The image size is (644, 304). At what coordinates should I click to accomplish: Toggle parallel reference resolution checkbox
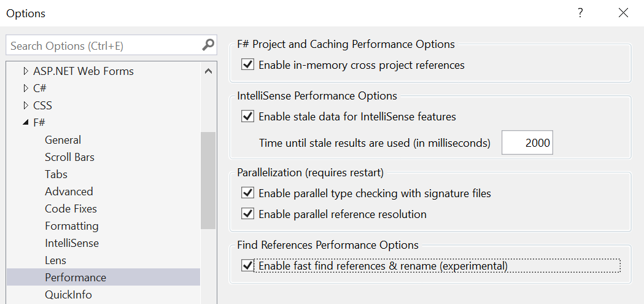[248, 214]
